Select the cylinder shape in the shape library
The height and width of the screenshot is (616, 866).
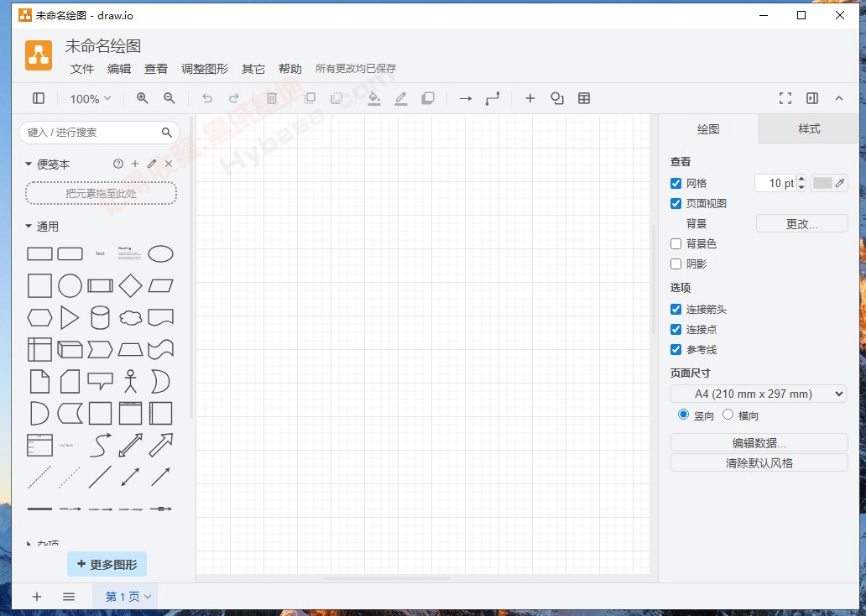[100, 317]
